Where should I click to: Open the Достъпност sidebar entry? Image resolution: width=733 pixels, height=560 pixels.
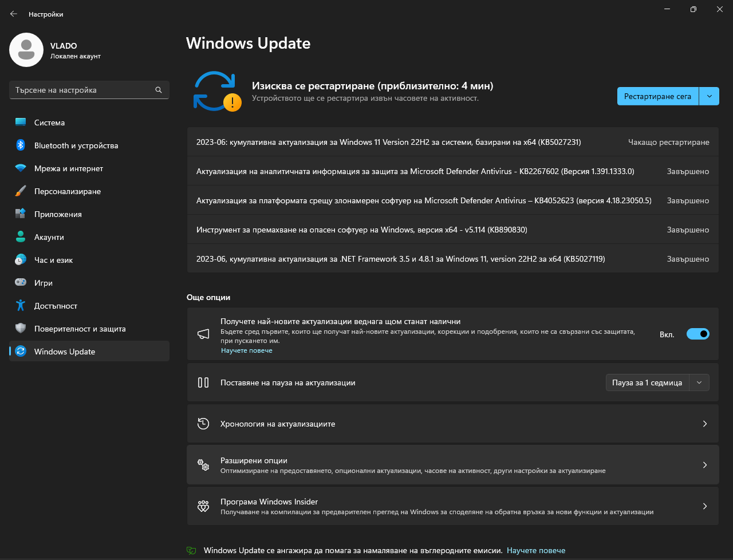tap(89, 306)
